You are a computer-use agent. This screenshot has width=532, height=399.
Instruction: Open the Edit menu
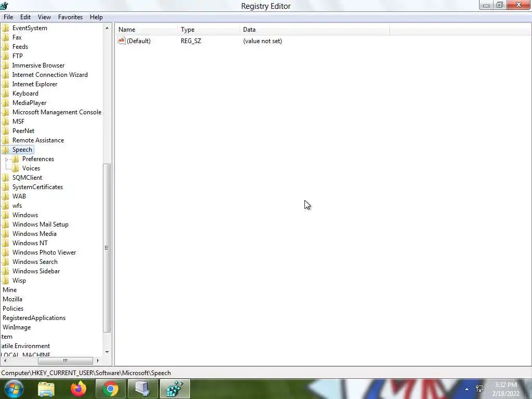25,17
